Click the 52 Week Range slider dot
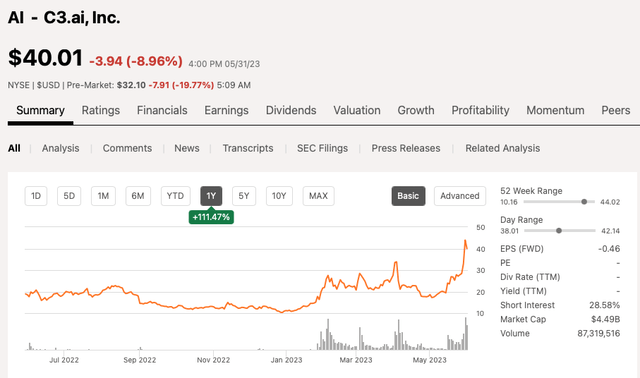 tap(584, 202)
